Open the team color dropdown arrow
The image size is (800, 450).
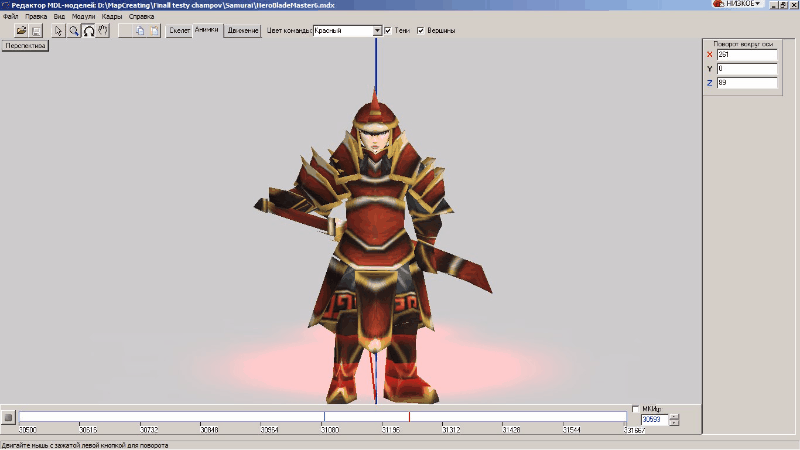(x=377, y=31)
